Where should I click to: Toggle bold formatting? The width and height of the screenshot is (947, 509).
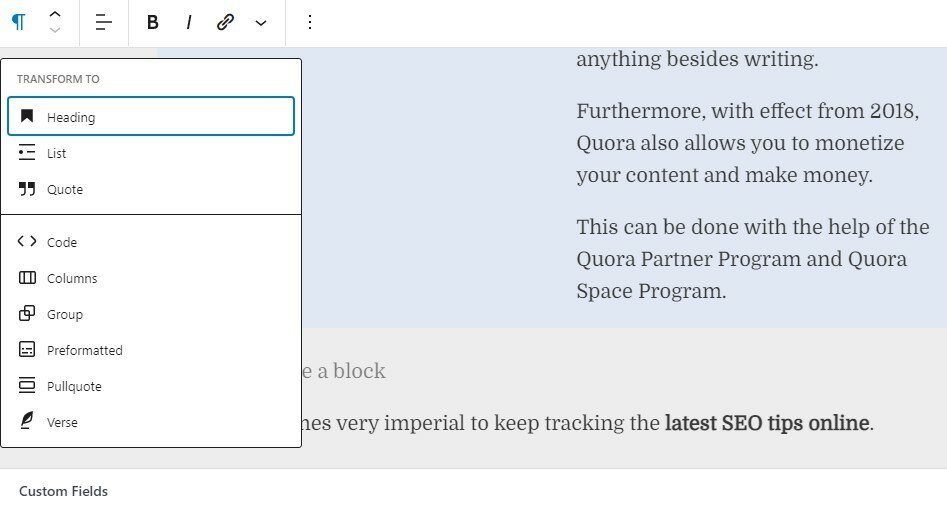click(x=153, y=22)
